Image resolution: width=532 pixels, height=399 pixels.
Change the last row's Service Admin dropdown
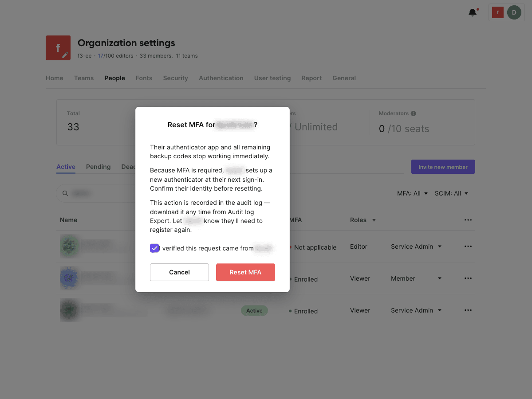pos(416,310)
